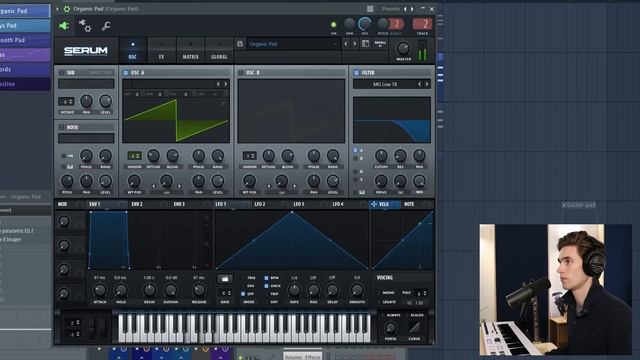Click the VELO modulation source tab
This screenshot has width=640, height=360.
click(384, 204)
